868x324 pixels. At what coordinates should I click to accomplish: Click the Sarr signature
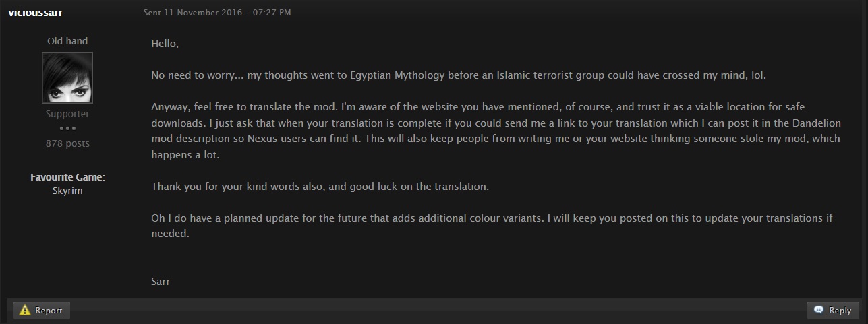[x=161, y=282]
